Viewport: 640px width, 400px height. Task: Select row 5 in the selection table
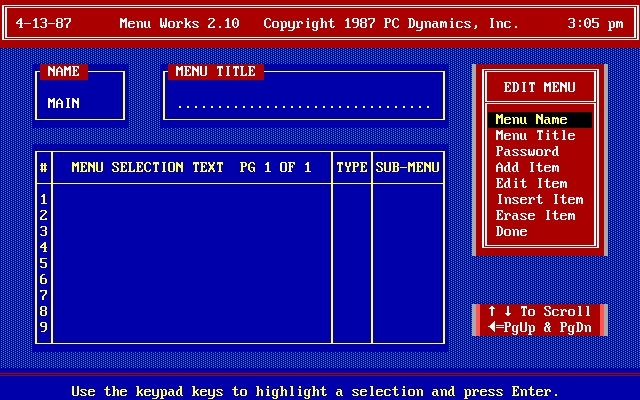click(x=190, y=263)
